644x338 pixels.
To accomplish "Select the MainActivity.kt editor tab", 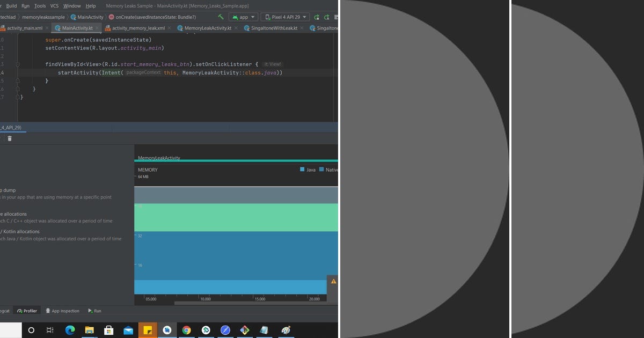I will pos(77,28).
